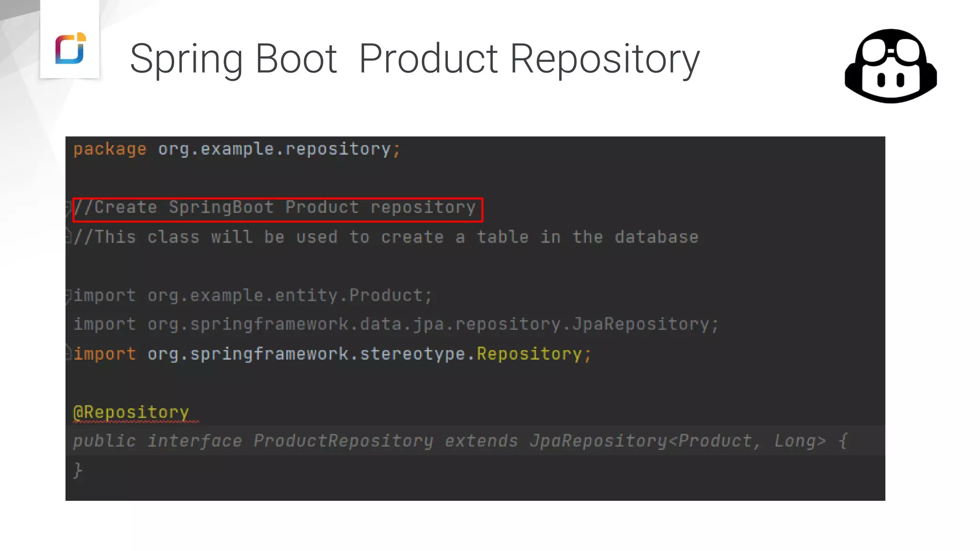This screenshot has height=551, width=980.
Task: Click 'JpaRepository<Product, Long>' in the suggested code
Action: click(x=677, y=441)
